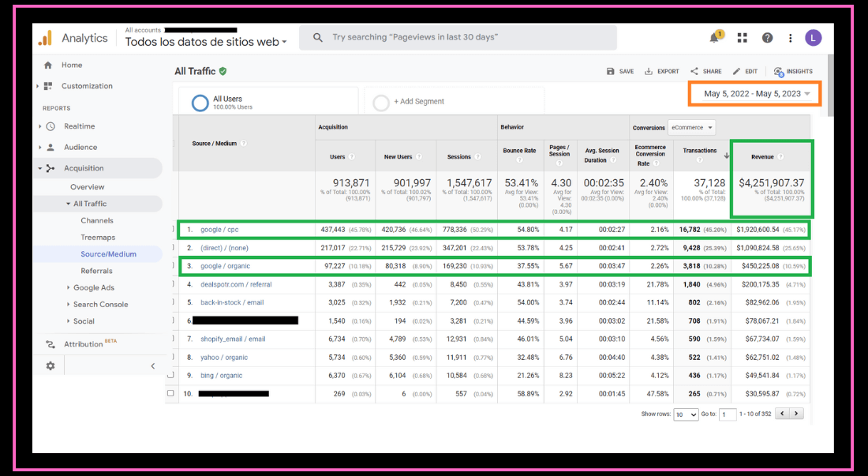This screenshot has height=476, width=868.
Task: Select Source/Medium in the sidebar
Action: pos(108,254)
